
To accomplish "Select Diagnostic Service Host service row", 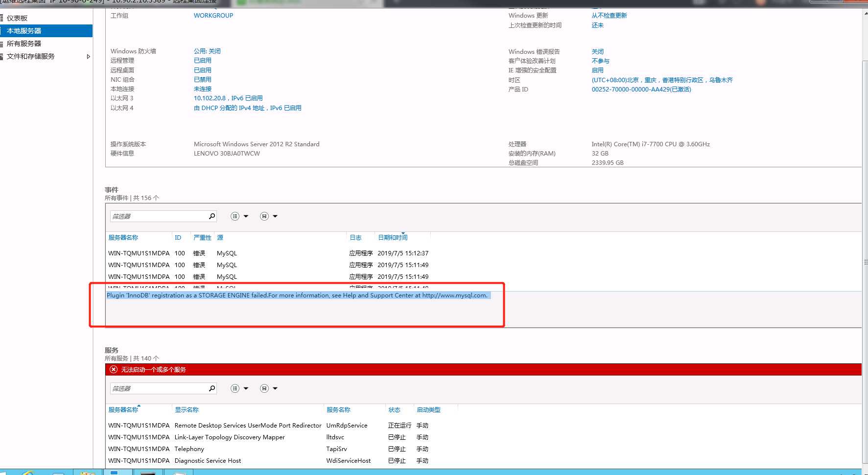I will pyautogui.click(x=268, y=461).
